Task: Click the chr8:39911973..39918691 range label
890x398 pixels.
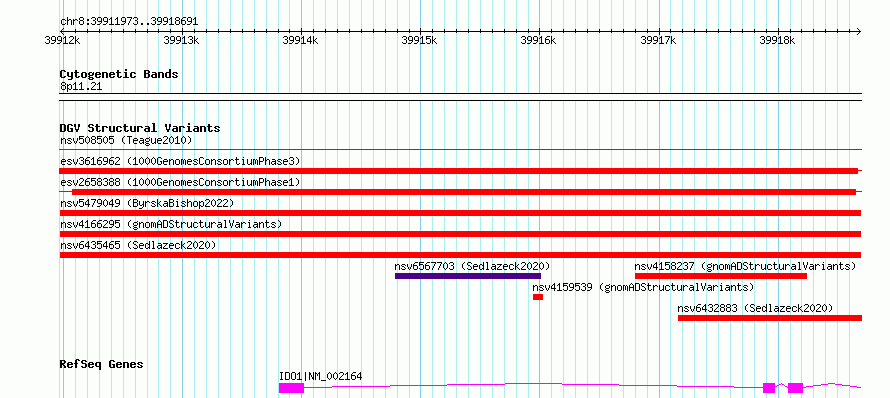Action: point(129,22)
